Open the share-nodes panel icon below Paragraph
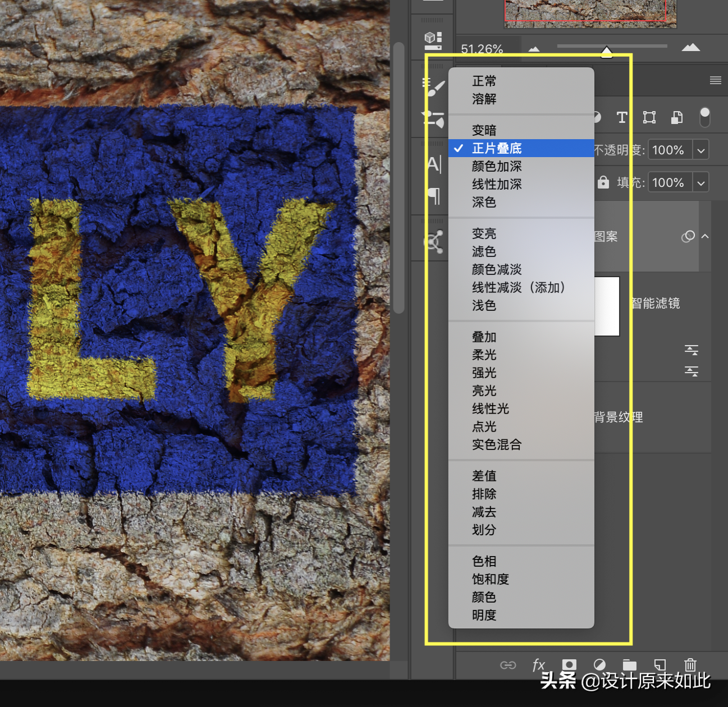 tap(433, 242)
